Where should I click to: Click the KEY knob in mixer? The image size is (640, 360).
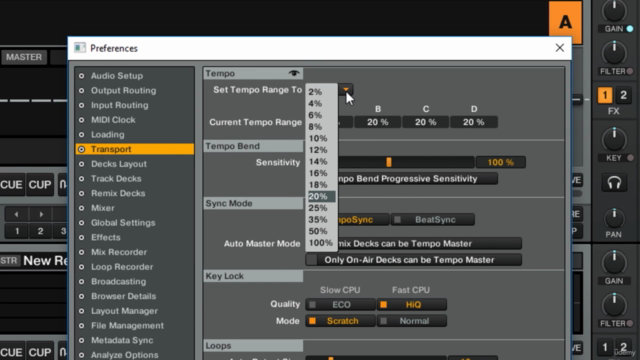tap(614, 139)
